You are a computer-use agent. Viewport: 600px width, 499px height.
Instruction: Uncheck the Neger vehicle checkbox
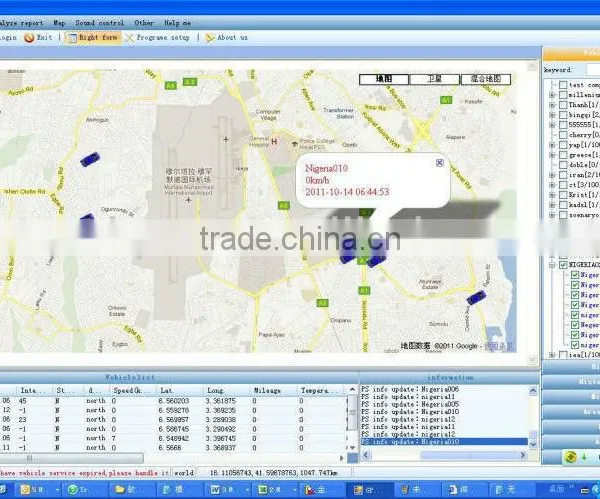coord(575,325)
